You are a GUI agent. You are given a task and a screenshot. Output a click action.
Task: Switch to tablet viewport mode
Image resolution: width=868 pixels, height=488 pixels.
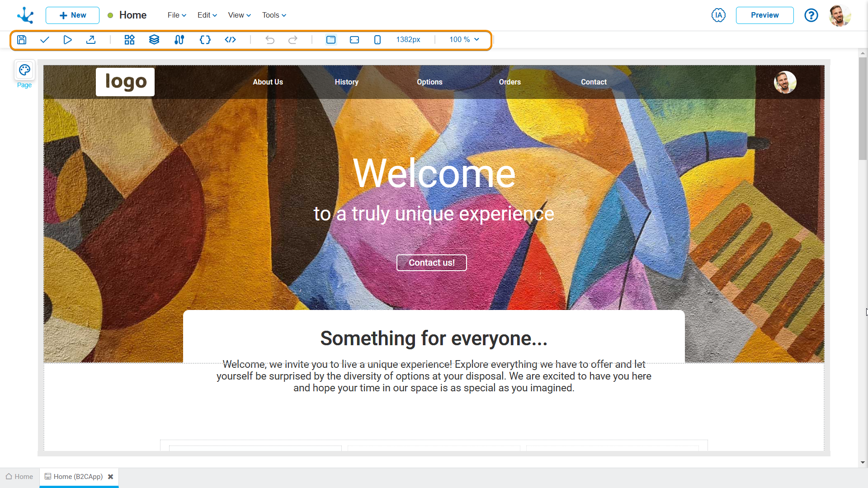point(354,40)
